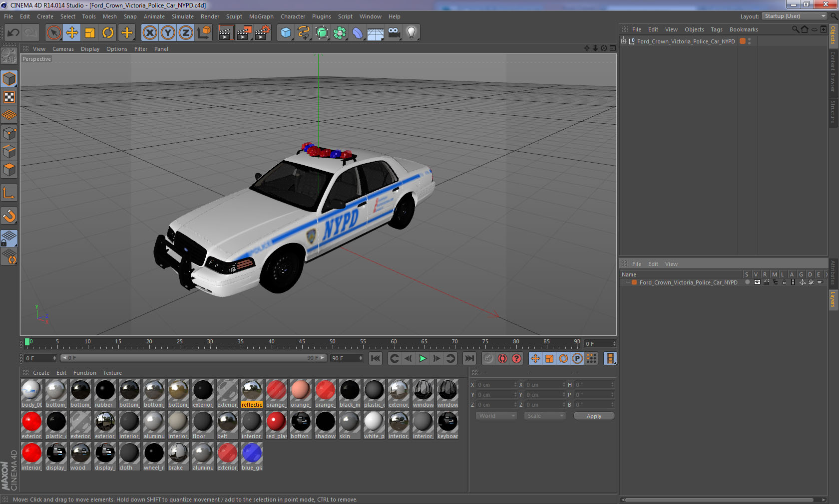
Task: Select the Live Selection tool
Action: click(54, 33)
